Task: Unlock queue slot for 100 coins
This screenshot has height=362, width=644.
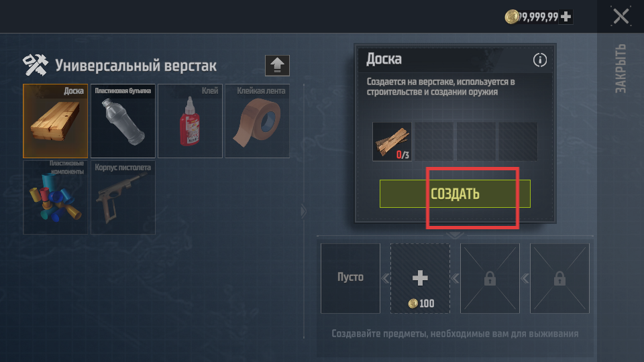Action: pyautogui.click(x=420, y=278)
